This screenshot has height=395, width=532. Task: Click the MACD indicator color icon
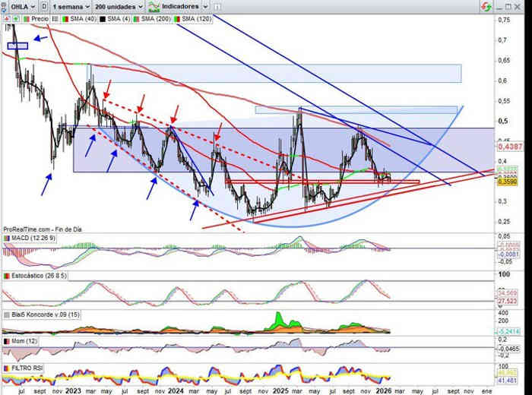pyautogui.click(x=6, y=240)
